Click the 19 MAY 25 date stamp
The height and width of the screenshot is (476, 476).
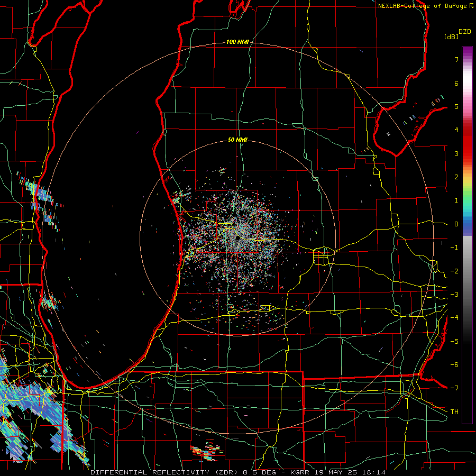(337, 472)
